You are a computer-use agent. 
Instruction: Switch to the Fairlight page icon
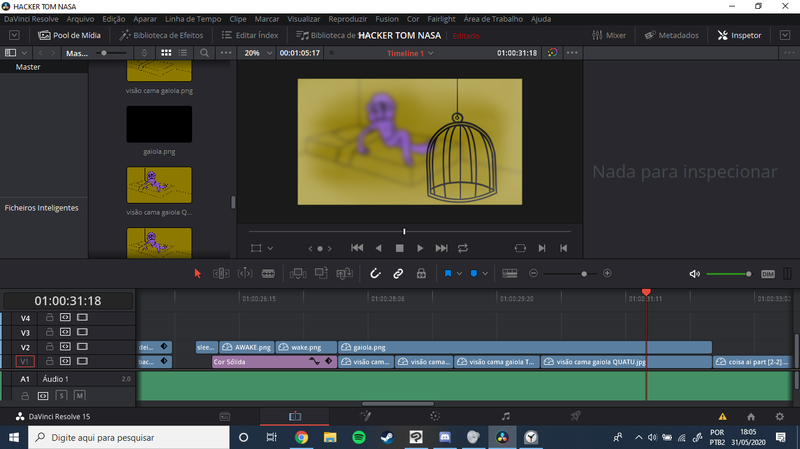click(x=506, y=416)
